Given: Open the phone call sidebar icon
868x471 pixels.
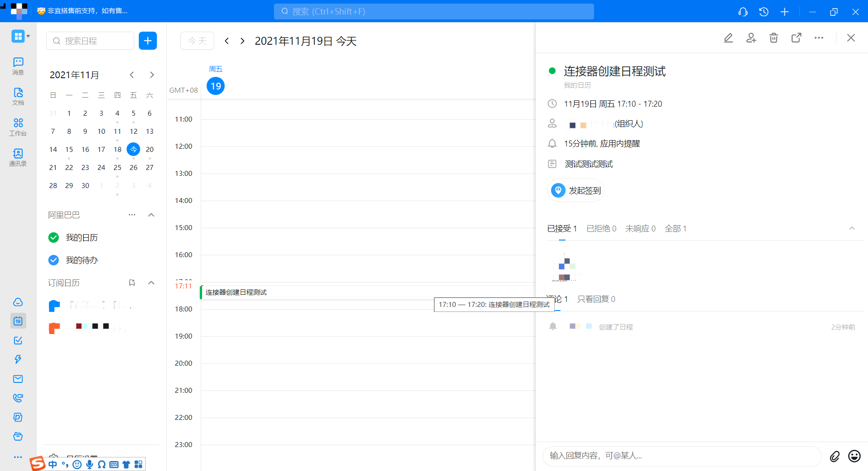Looking at the screenshot, I should tap(18, 398).
